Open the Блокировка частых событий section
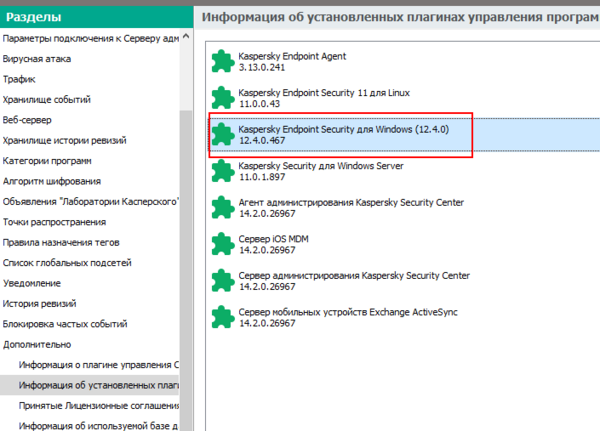 tap(65, 324)
